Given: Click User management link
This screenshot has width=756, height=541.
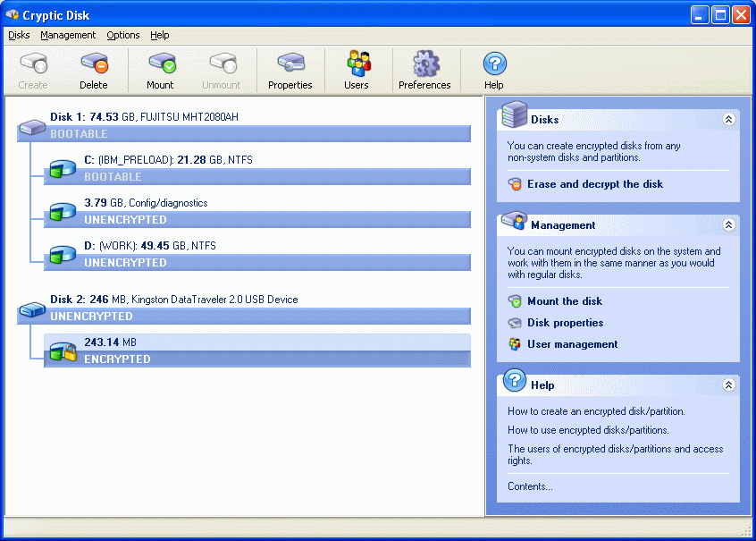Looking at the screenshot, I should coord(572,344).
